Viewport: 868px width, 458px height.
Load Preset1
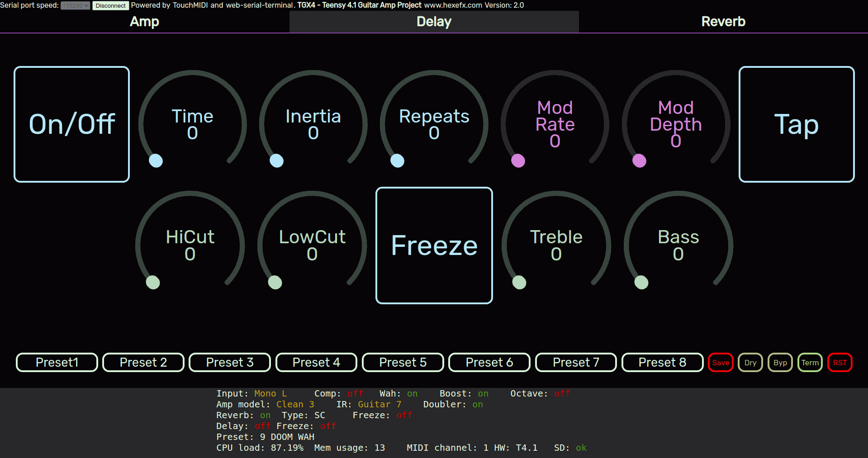pos(57,363)
